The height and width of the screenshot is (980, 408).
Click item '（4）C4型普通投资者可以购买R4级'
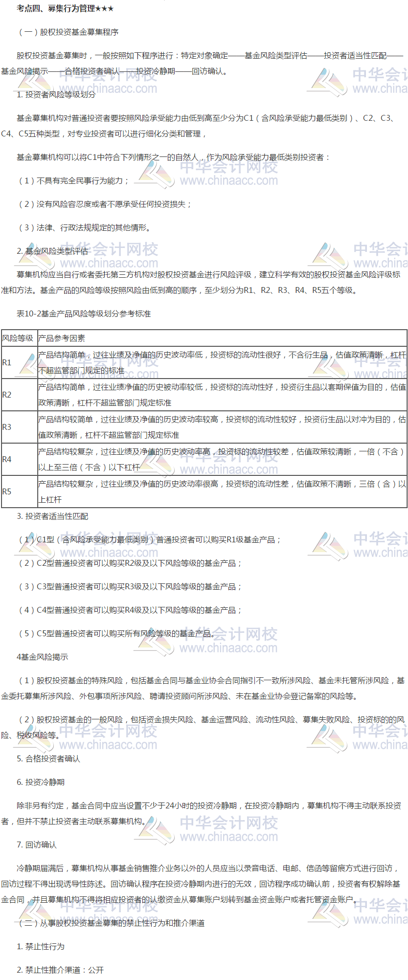click(x=130, y=610)
